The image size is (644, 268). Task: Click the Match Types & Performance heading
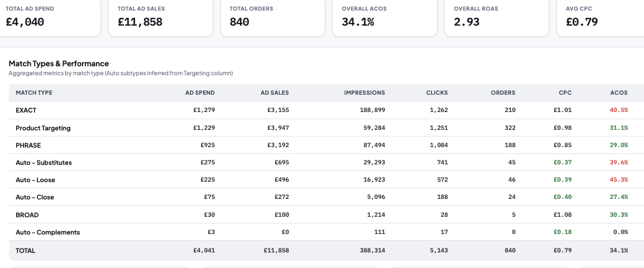(x=59, y=64)
